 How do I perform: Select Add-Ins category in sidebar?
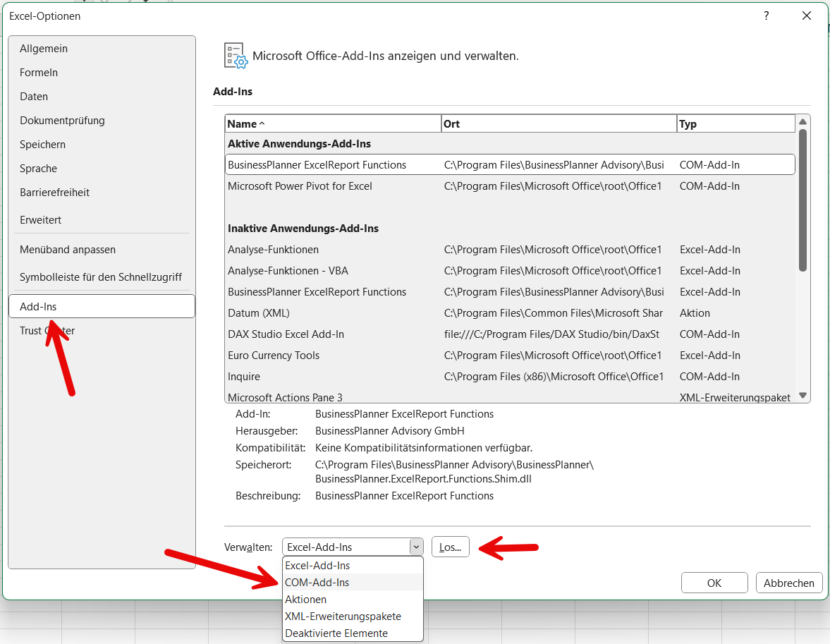[102, 306]
